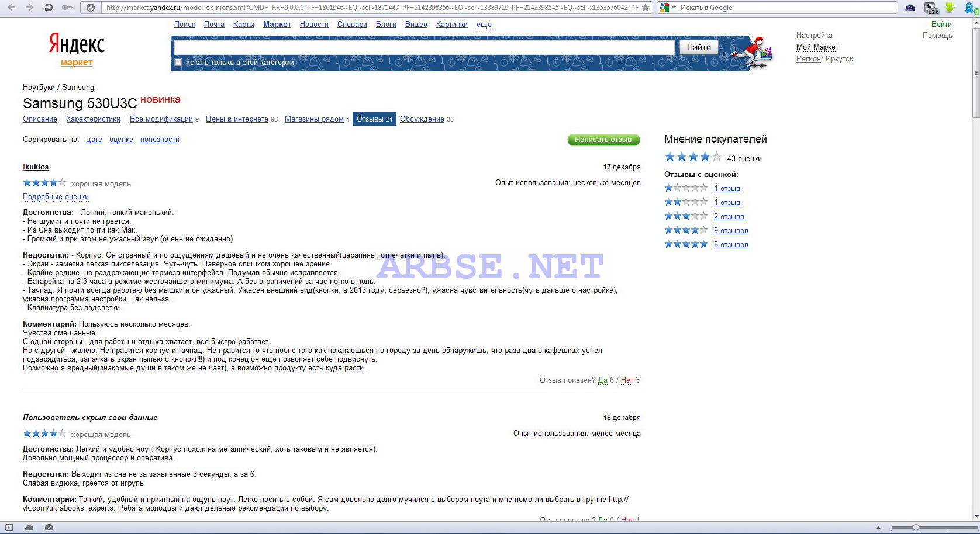
Task: Go to Ноутбуки breadcrumb category
Action: pyautogui.click(x=39, y=88)
